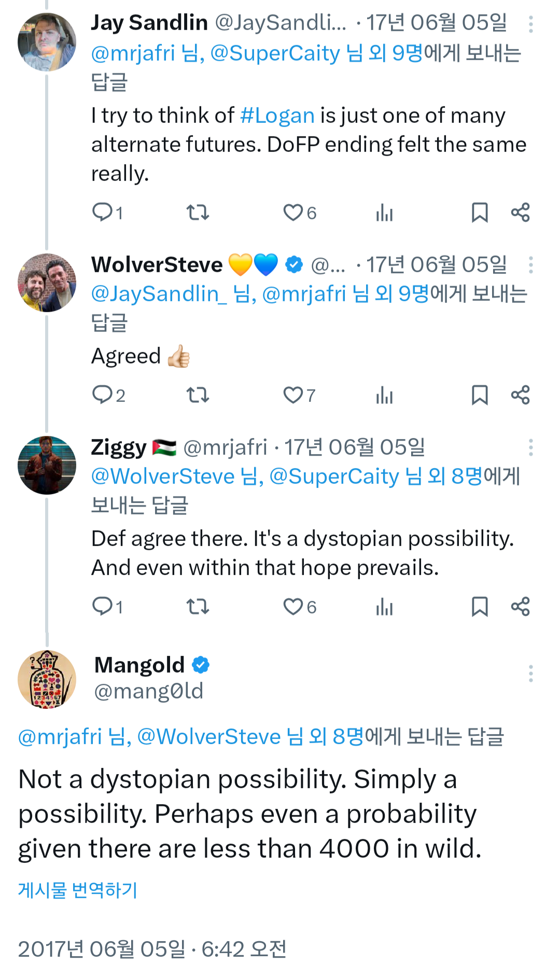Open @WolverSteve mention above Mangold's tweet
The width and height of the screenshot is (560, 963).
208,737
